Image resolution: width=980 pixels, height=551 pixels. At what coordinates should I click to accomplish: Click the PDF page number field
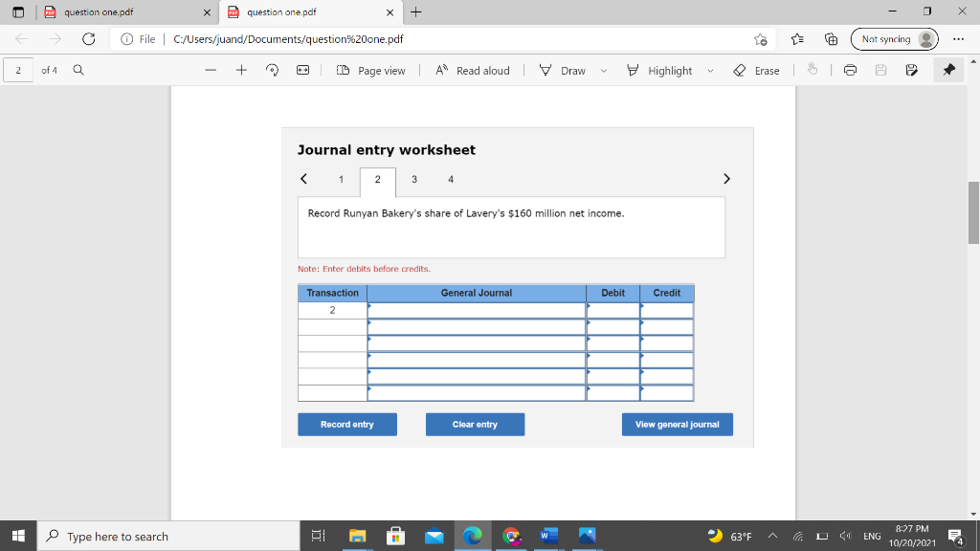(18, 70)
